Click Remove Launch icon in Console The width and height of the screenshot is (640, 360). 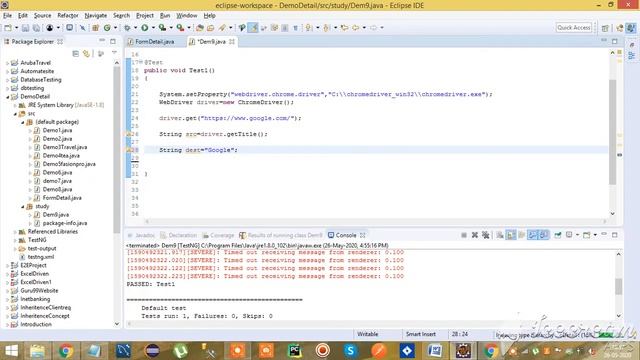tap(475, 235)
